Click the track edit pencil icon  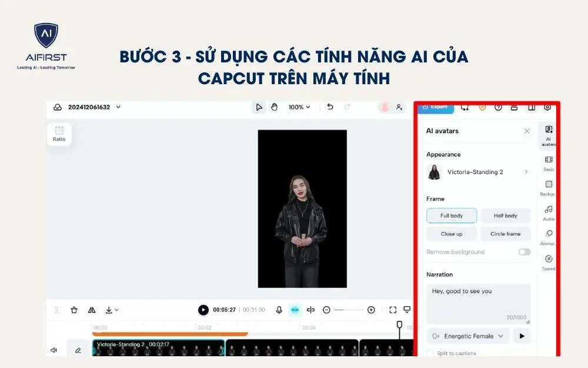pos(78,350)
